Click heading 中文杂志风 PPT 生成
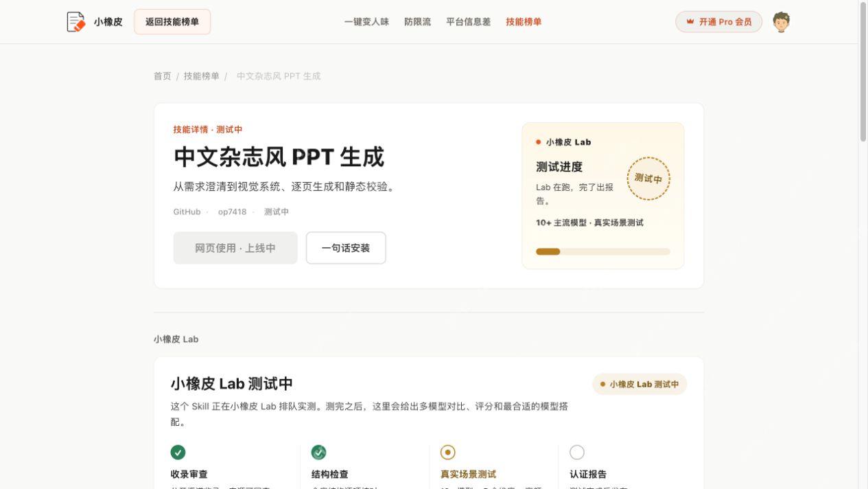 click(x=279, y=157)
